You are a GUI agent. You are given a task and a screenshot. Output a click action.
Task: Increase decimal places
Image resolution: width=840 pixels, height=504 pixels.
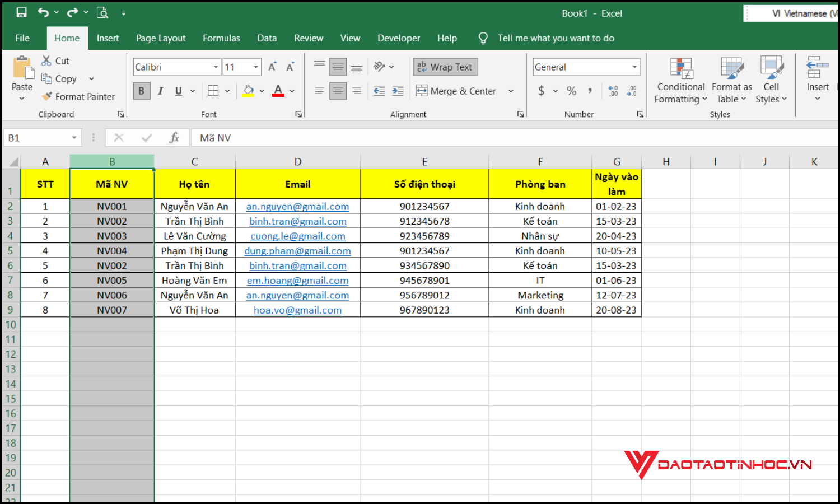613,91
